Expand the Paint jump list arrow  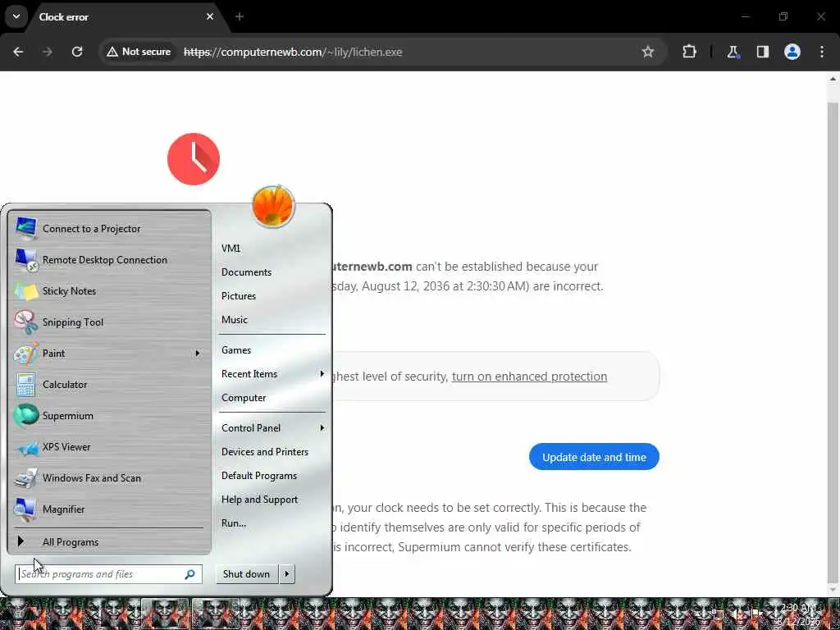(x=197, y=353)
